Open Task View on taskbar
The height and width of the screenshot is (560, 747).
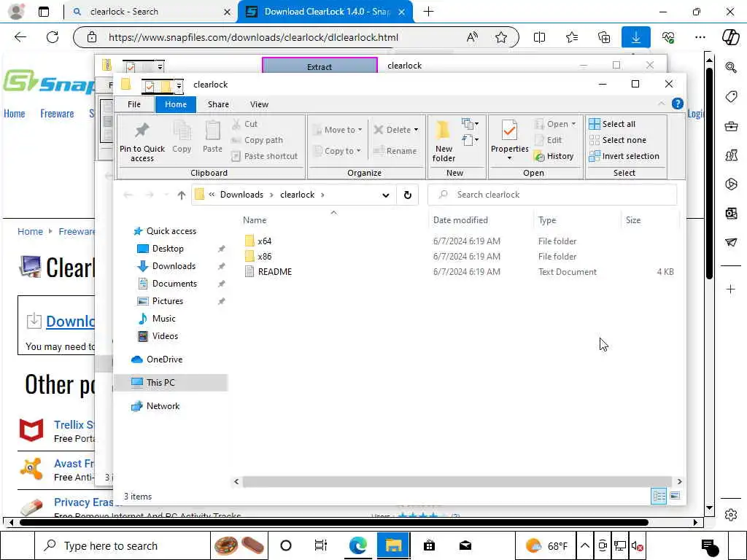[x=321, y=545]
